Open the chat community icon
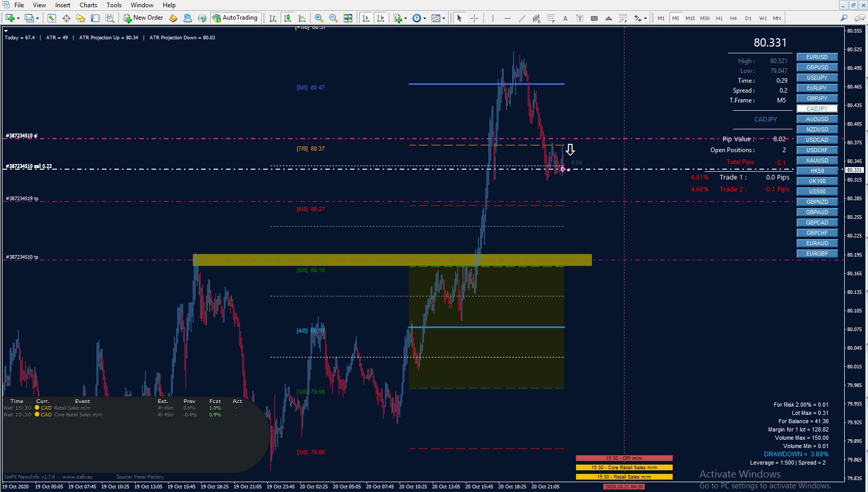Screen dimensions: 868x492 point(859,18)
